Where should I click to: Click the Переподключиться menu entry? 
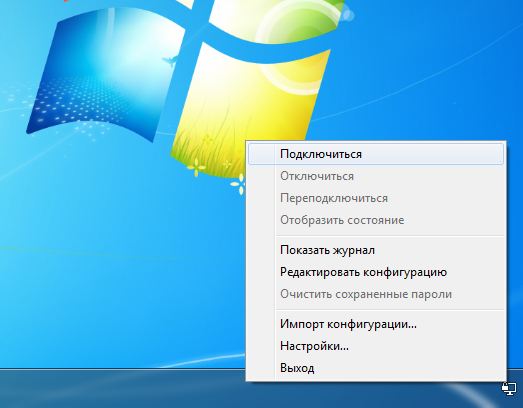pyautogui.click(x=376, y=198)
